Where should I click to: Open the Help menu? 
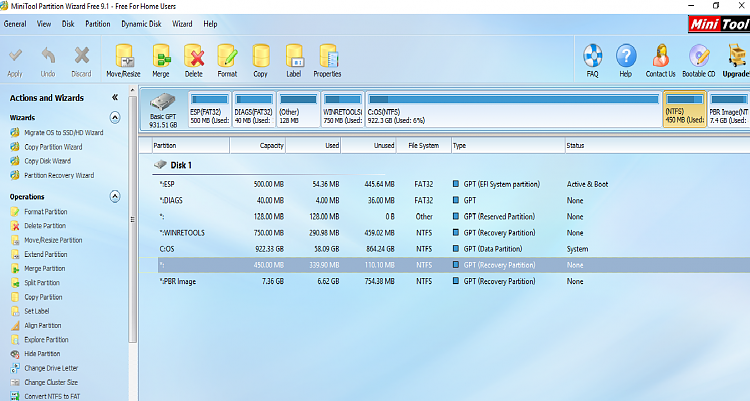(x=210, y=24)
